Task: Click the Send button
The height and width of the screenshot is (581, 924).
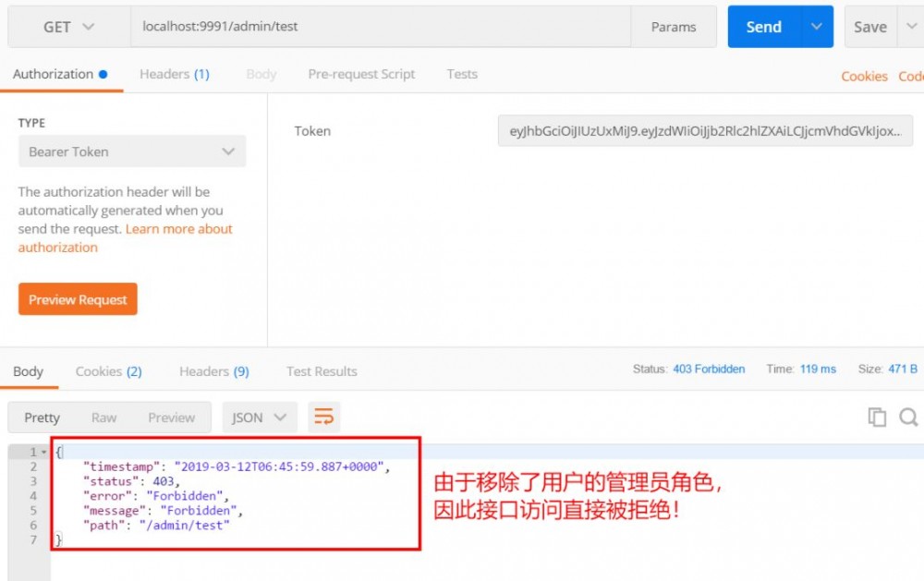Action: (763, 27)
